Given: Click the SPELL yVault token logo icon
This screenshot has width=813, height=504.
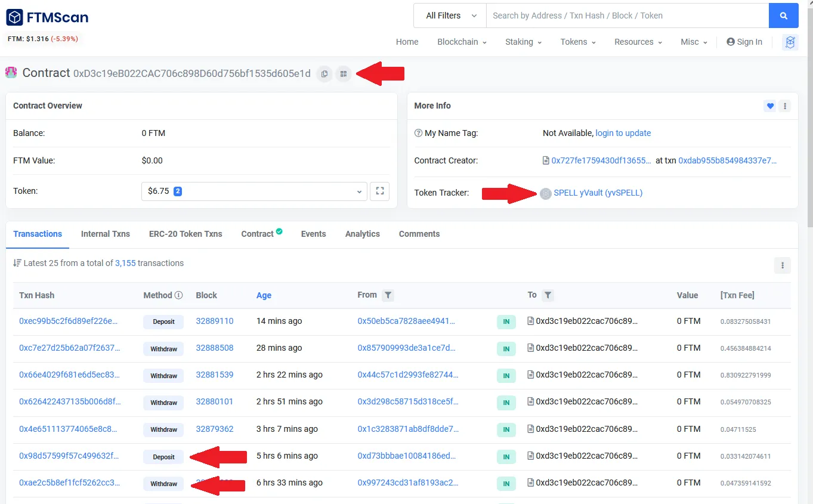Looking at the screenshot, I should click(x=546, y=193).
